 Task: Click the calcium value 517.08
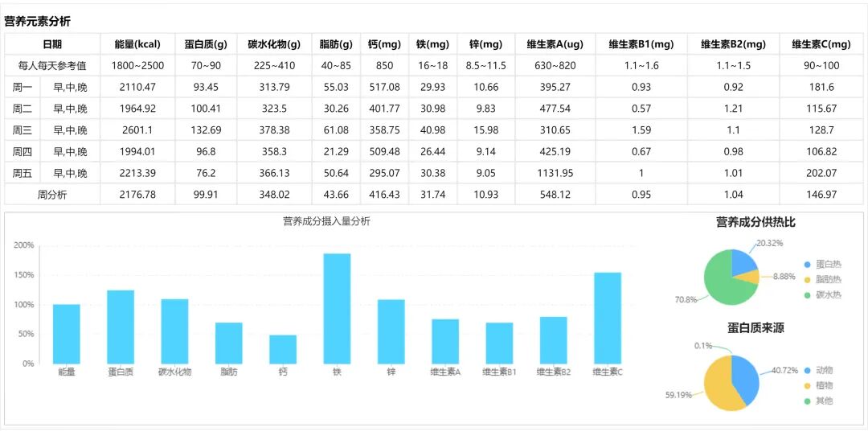tap(384, 87)
